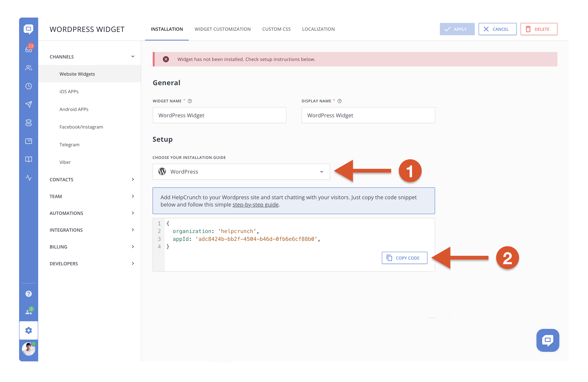Open the paper plane campaigns icon
This screenshot has height=382, width=588.
pos(29,104)
